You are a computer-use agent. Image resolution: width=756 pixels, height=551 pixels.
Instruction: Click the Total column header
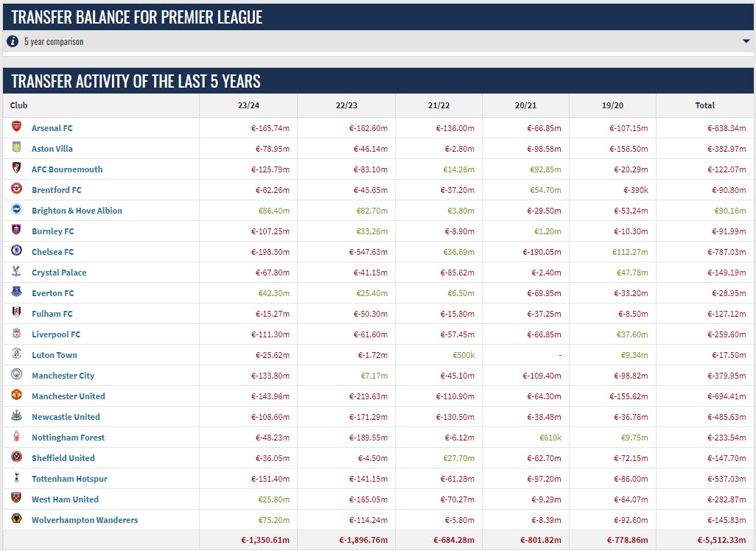[x=705, y=105]
